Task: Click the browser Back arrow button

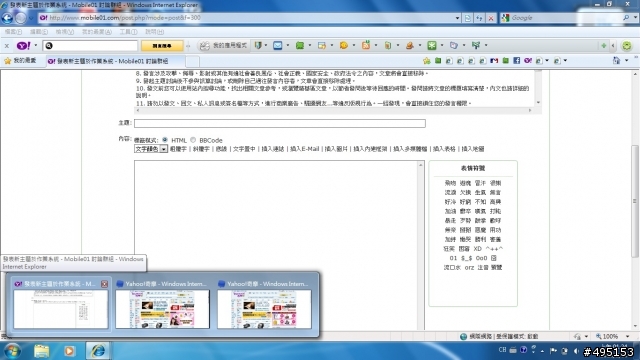Action: tap(7, 18)
